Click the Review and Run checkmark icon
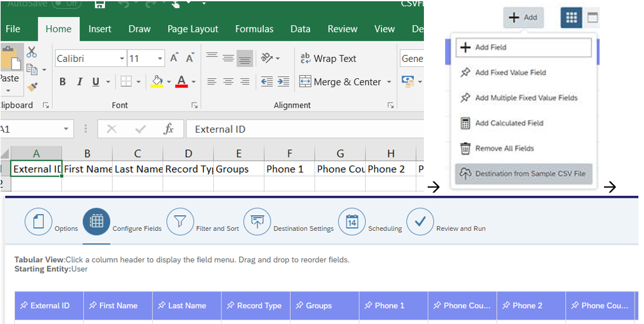This screenshot has width=644, height=324. point(420,221)
